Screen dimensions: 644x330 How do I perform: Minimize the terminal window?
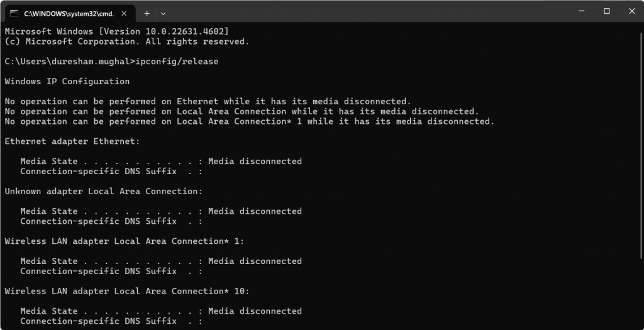pos(581,11)
